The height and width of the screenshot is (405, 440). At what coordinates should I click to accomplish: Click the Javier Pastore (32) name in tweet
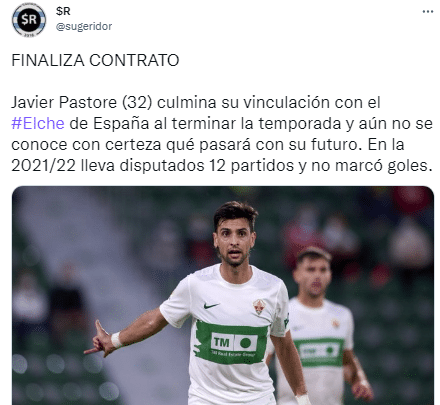(82, 102)
